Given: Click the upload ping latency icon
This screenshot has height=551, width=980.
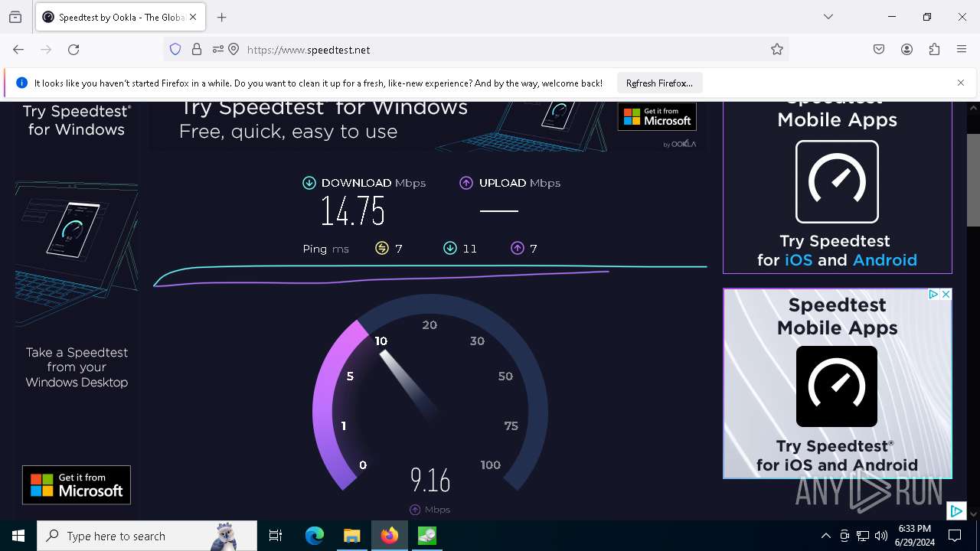Looking at the screenshot, I should coord(518,248).
